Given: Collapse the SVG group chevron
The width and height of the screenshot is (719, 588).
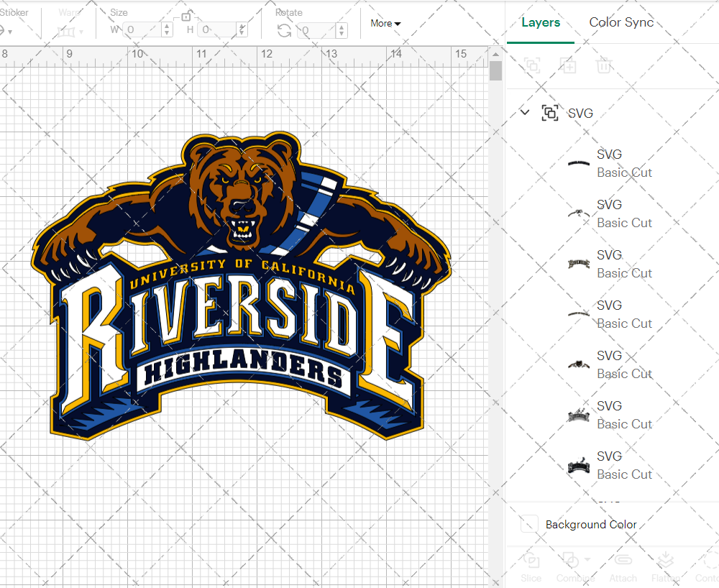Looking at the screenshot, I should pos(524,113).
